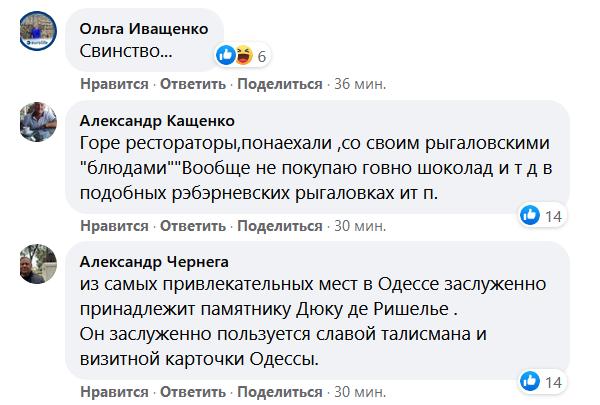600x405 pixels.
Task: Click Нравится under the Свинство comment
Action: point(113,84)
